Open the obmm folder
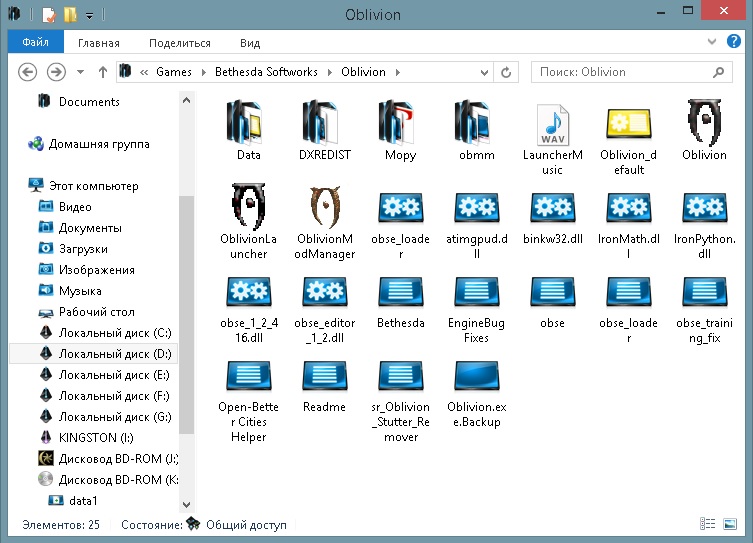Image resolution: width=753 pixels, height=543 pixels. point(476,130)
